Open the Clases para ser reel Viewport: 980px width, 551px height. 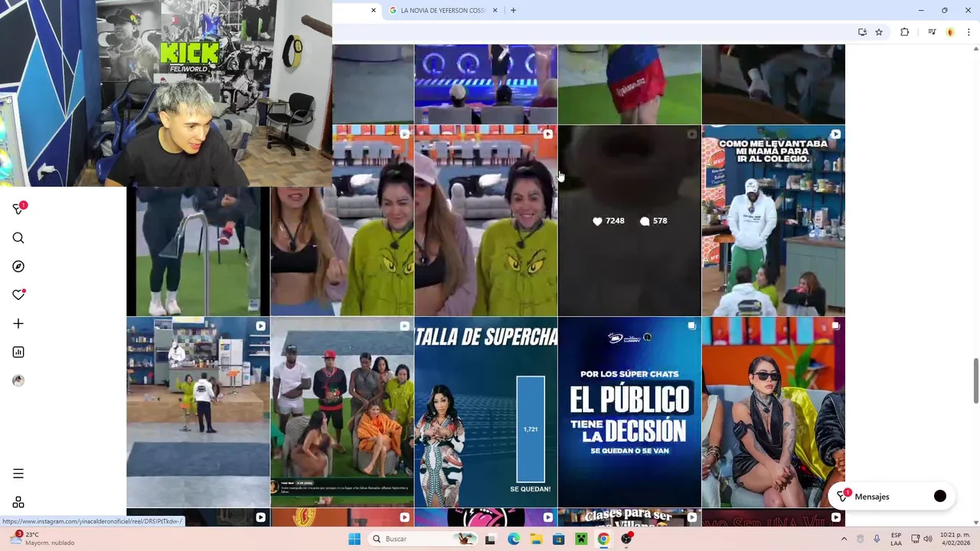629,518
